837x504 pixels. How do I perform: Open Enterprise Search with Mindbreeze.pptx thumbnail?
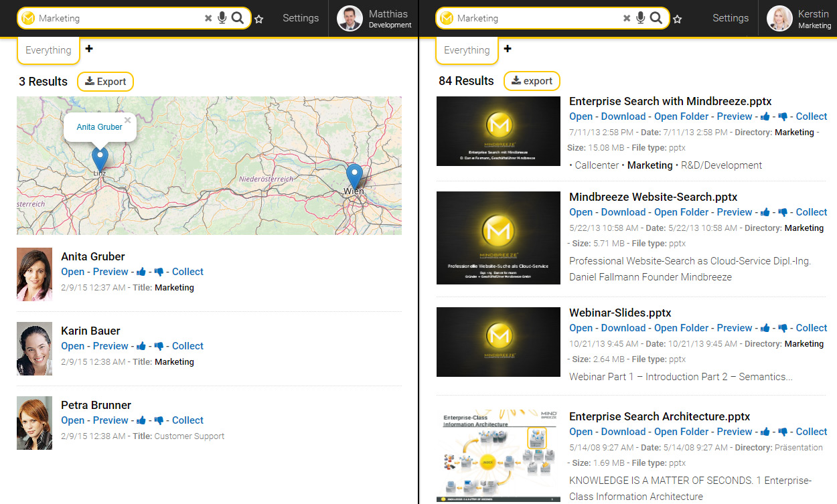pyautogui.click(x=498, y=131)
